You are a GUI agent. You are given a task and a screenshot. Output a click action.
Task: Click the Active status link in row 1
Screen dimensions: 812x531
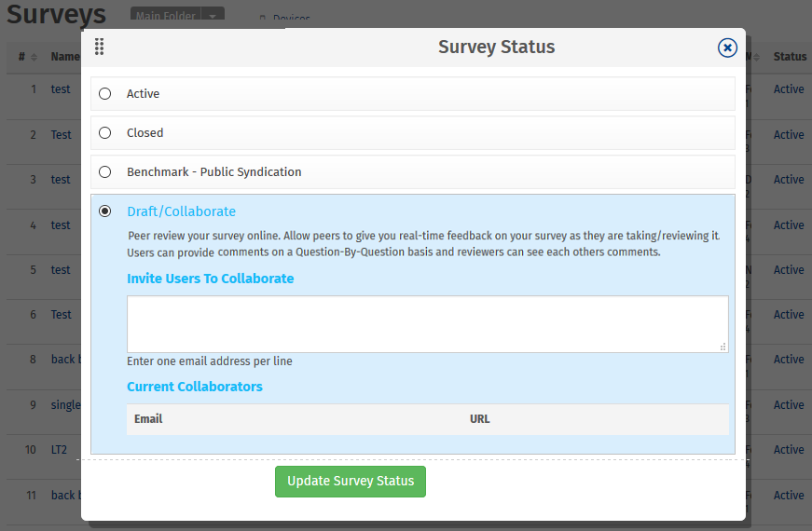pos(789,89)
